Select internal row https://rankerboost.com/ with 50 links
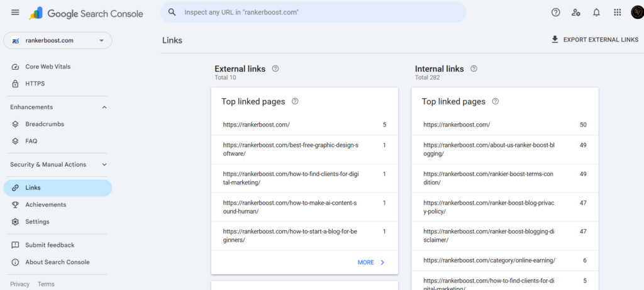This screenshot has height=290, width=644. 505,125
